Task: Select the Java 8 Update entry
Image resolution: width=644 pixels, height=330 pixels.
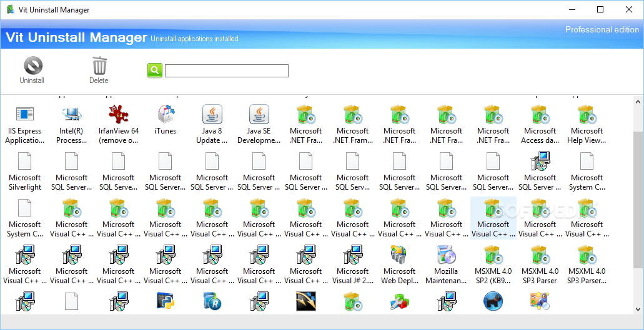Action: [212, 124]
